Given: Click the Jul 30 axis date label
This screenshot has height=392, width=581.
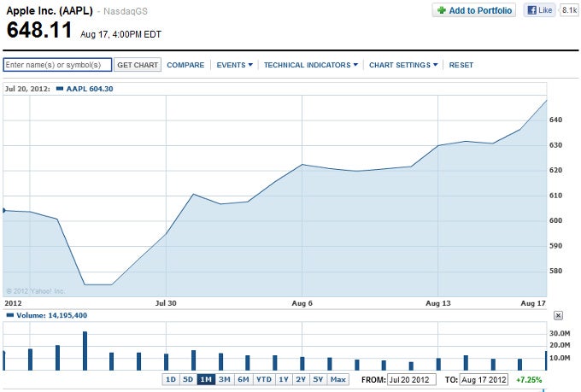Looking at the screenshot, I should [166, 303].
